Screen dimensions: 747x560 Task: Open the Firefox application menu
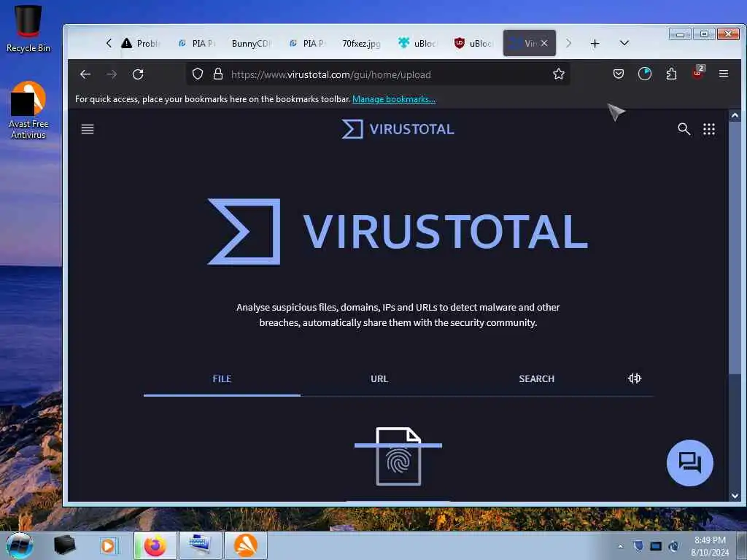click(724, 74)
